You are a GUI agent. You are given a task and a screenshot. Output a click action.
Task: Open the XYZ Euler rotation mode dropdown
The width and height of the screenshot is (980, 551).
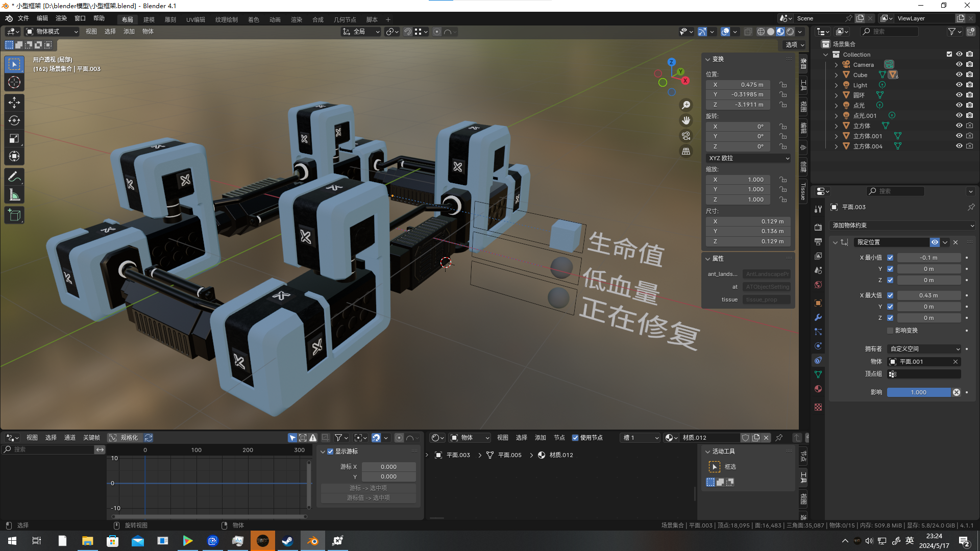[x=748, y=158]
